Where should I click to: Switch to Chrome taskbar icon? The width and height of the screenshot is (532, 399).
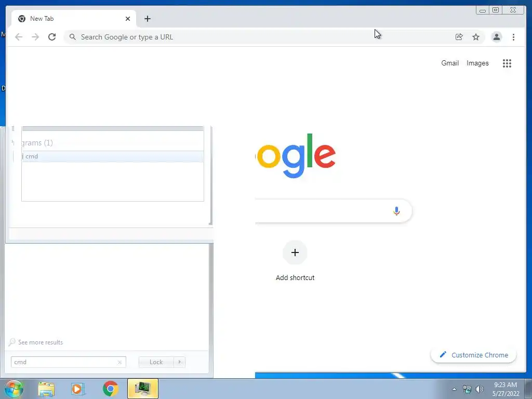click(x=110, y=389)
